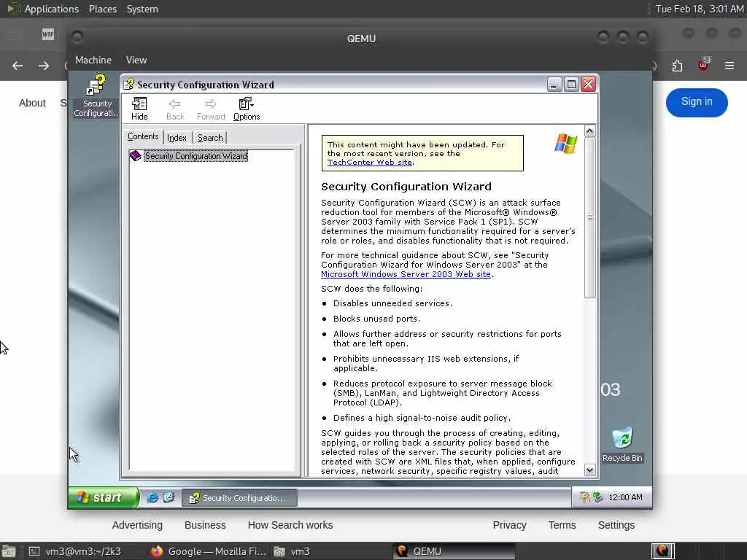Open the About link on Google page
The width and height of the screenshot is (747, 560).
(x=32, y=103)
